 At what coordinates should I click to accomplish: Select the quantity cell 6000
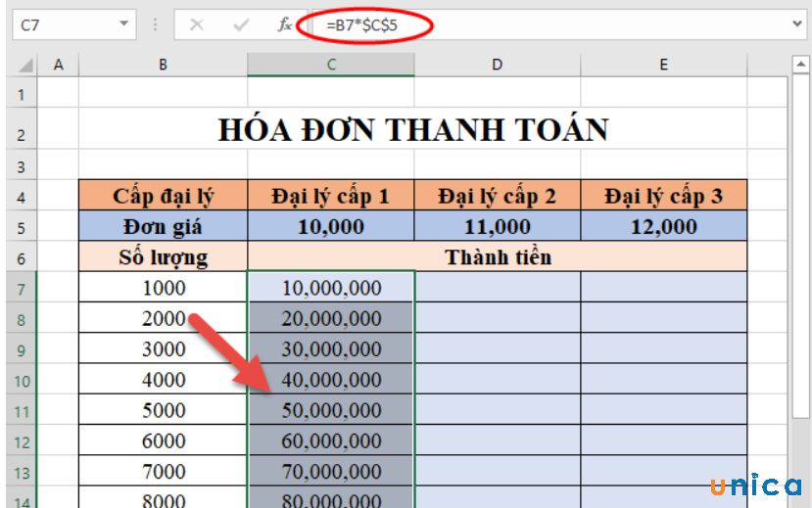point(164,440)
